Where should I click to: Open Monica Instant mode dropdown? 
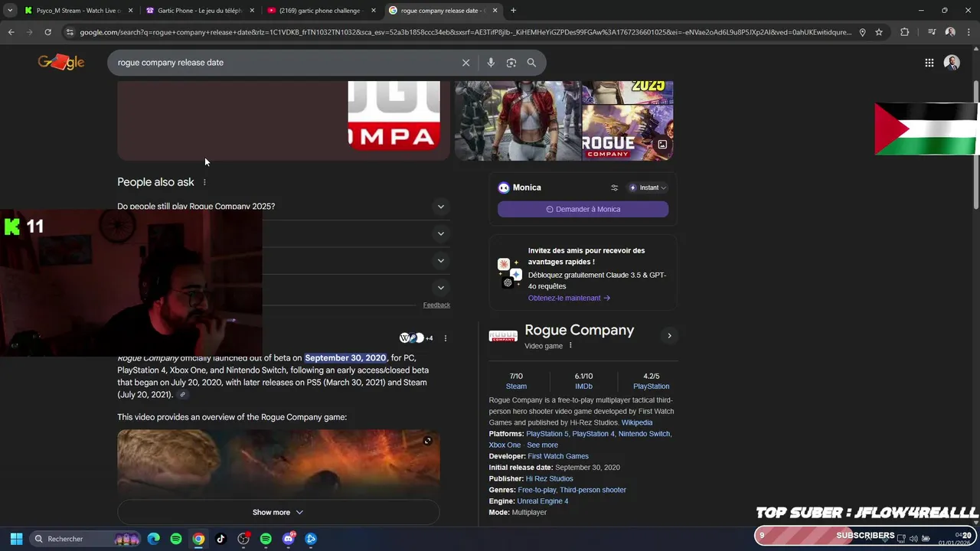click(x=648, y=187)
